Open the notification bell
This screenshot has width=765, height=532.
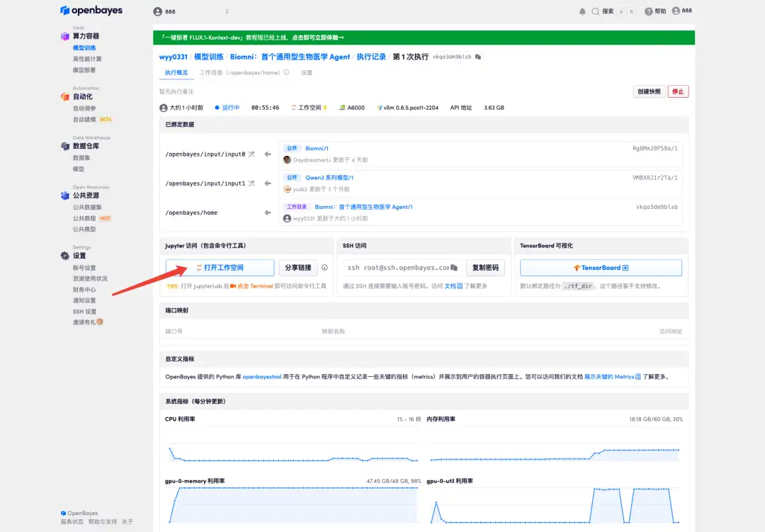click(x=582, y=11)
